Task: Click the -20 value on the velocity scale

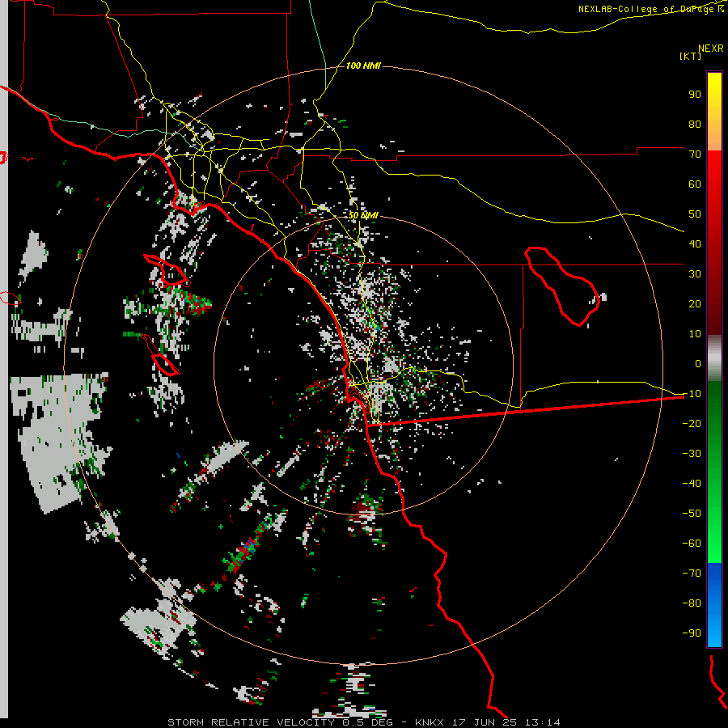Action: point(692,424)
